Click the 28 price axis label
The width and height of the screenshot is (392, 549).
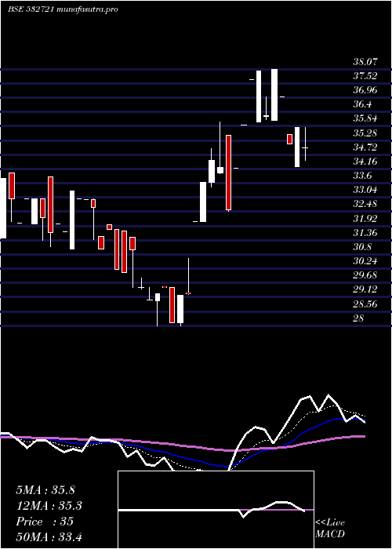coord(358,318)
